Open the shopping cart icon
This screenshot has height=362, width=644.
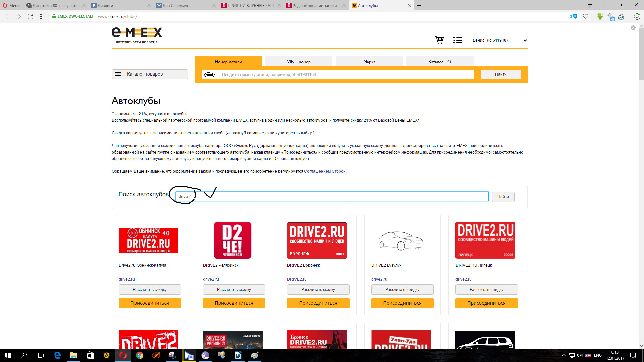click(x=439, y=40)
